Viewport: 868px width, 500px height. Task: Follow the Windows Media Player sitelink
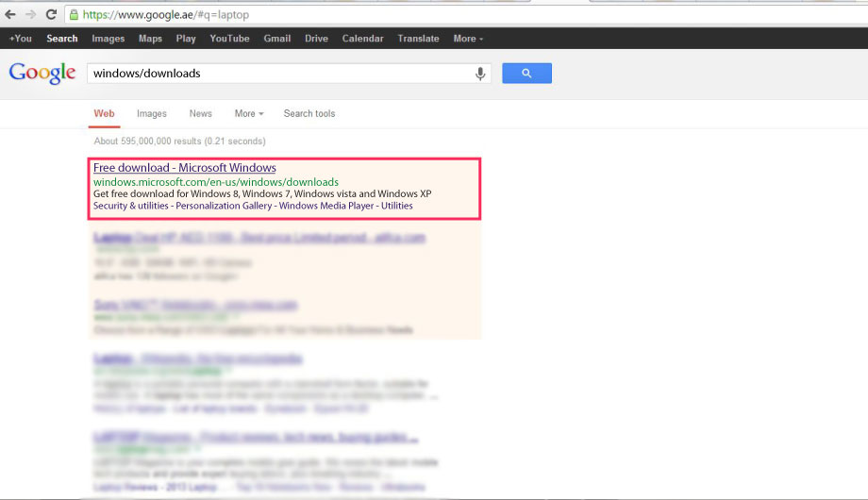(326, 206)
